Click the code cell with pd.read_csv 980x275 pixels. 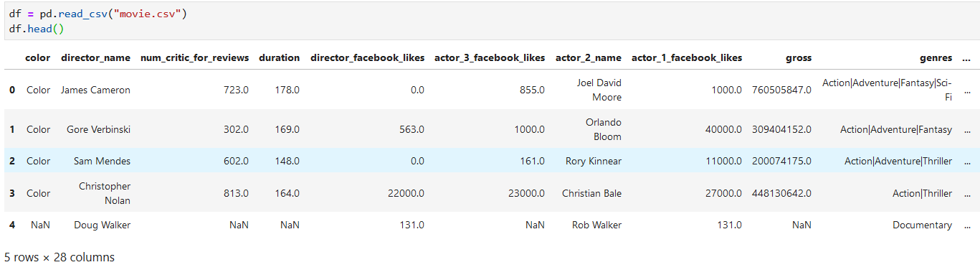(490, 20)
